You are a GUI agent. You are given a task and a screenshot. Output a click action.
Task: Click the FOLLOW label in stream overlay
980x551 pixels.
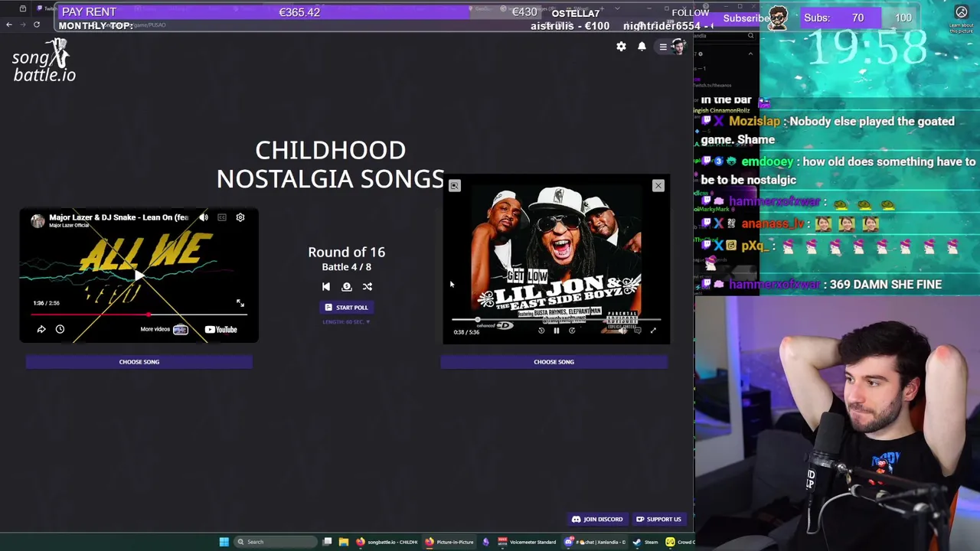[x=691, y=13]
